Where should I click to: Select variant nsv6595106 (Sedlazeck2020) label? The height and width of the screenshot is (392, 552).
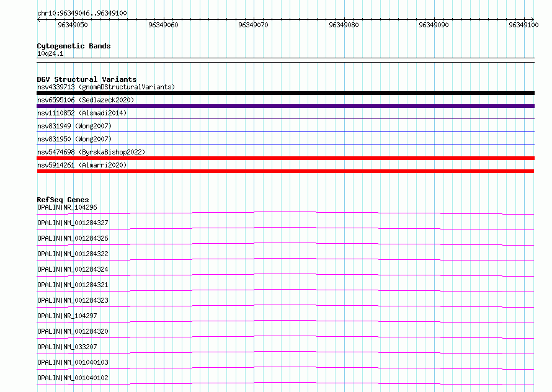click(86, 100)
